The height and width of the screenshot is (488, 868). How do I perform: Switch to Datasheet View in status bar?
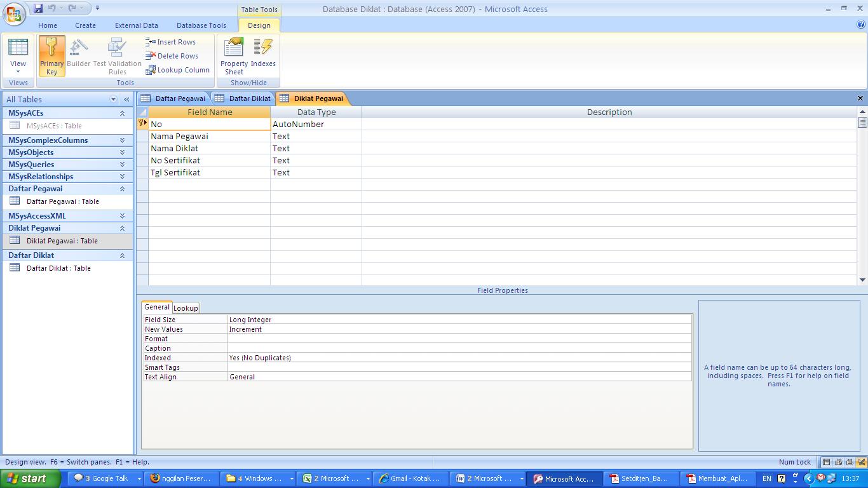point(827,462)
